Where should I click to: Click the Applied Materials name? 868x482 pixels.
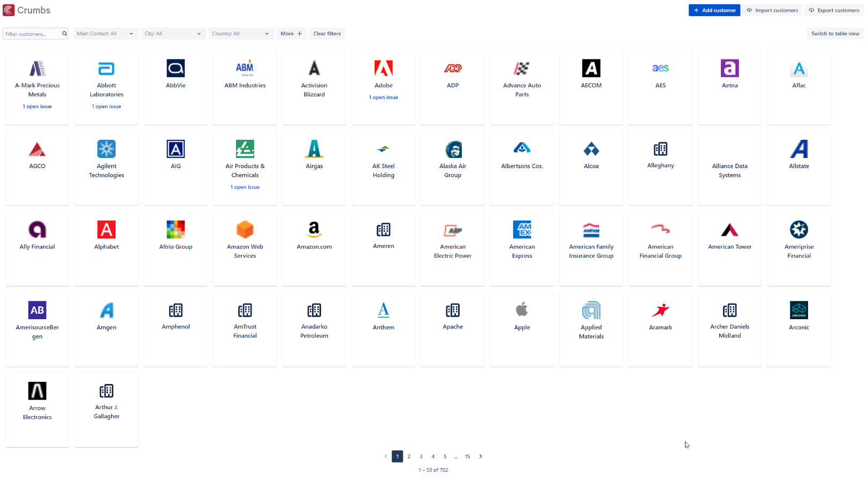pyautogui.click(x=591, y=332)
